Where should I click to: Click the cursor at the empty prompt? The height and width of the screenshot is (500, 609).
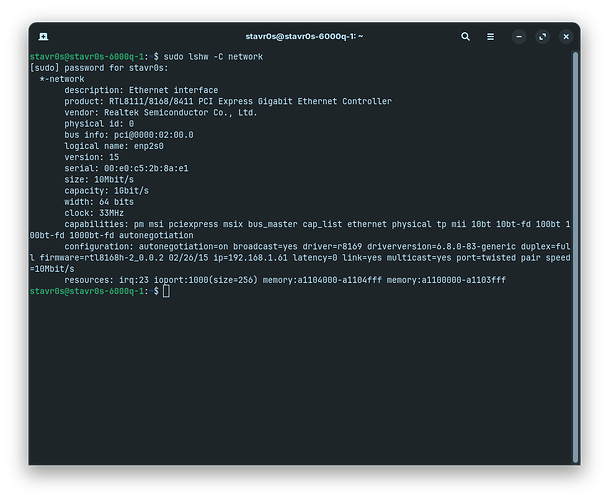tap(167, 291)
